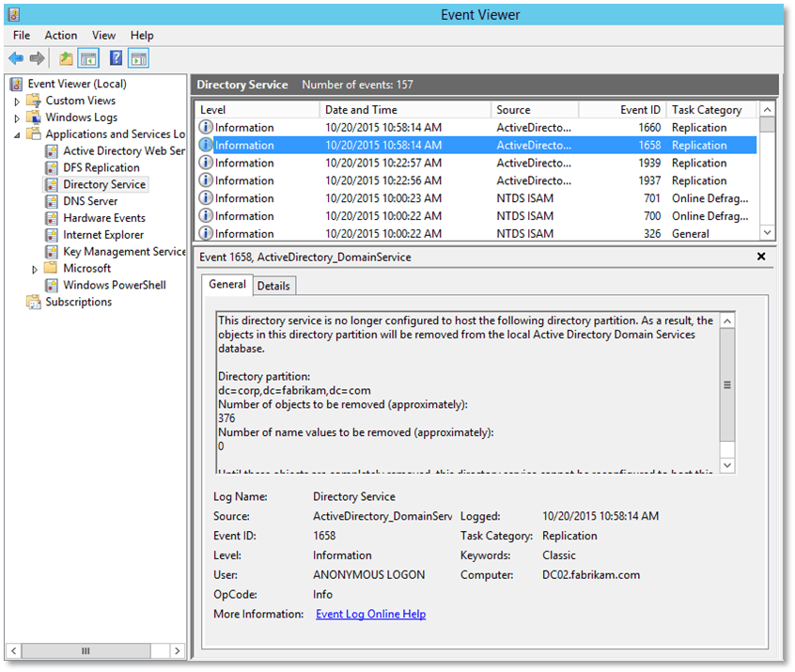
Task: Toggle Show/Hide Action Pane toolbar icon
Action: [139, 58]
